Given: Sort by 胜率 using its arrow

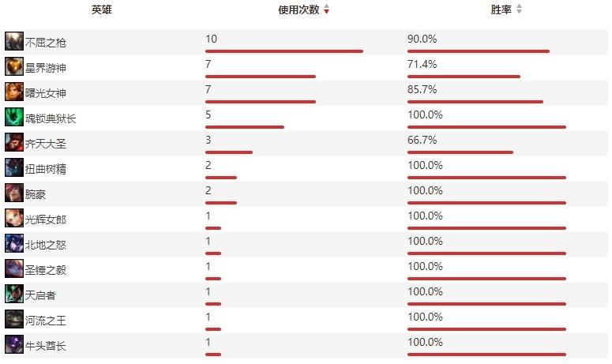Looking at the screenshot, I should [x=519, y=10].
